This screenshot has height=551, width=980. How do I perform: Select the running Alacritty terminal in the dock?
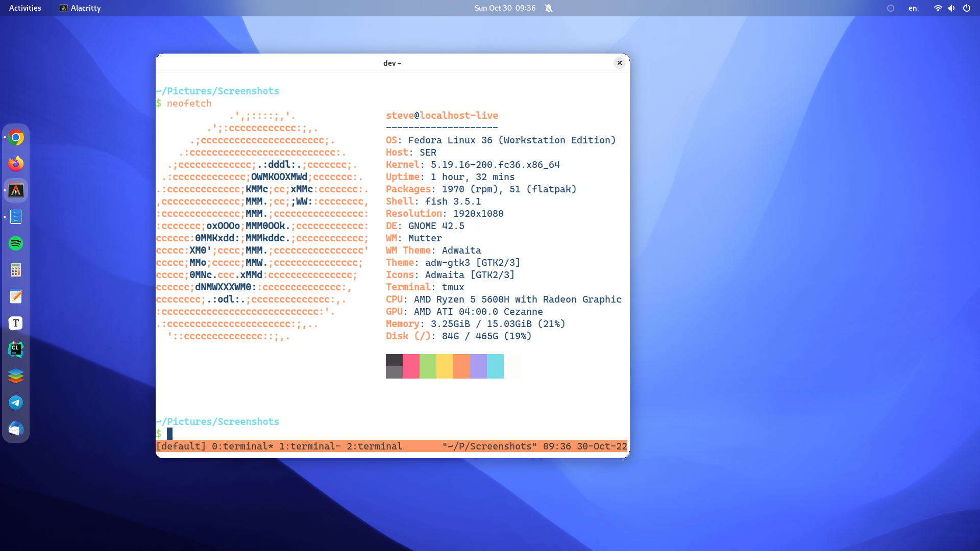coord(16,190)
